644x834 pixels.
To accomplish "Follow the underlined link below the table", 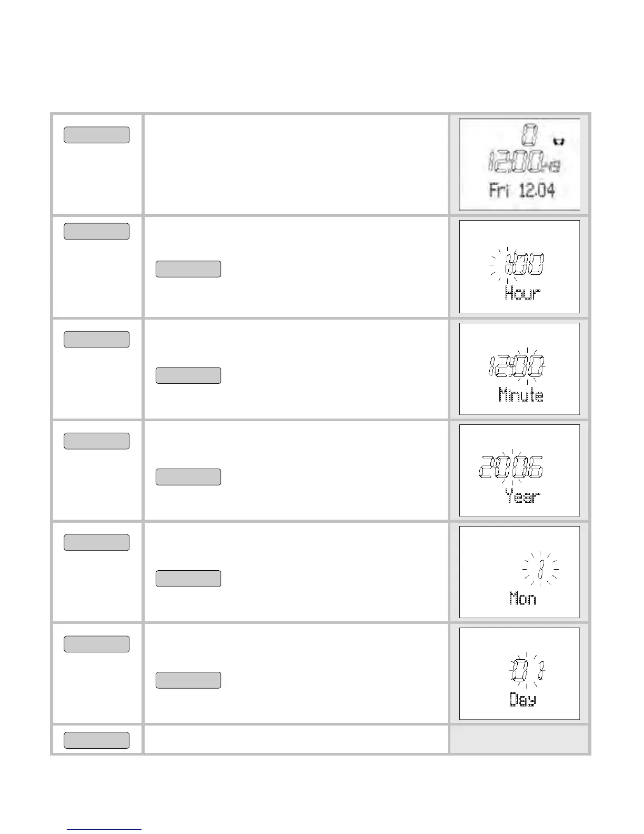I will coord(104,829).
